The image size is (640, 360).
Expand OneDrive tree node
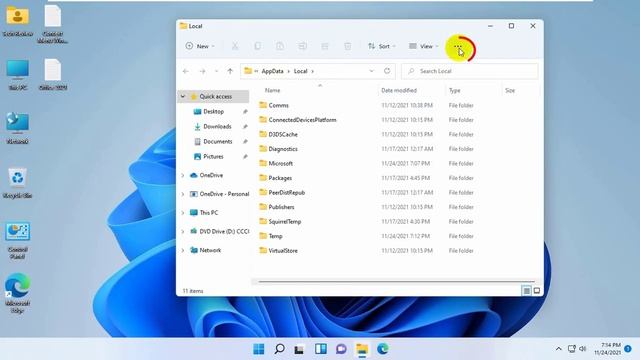pos(183,176)
